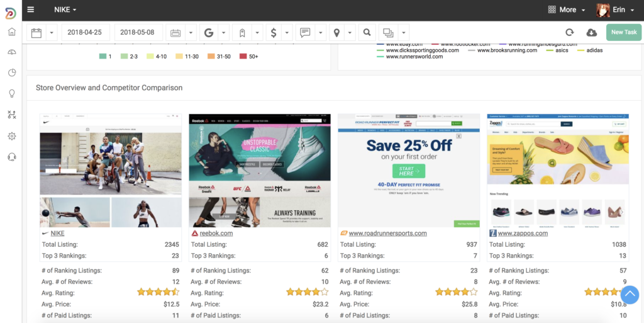Expand the date preset dropdown arrow
The height and width of the screenshot is (323, 644).
click(x=191, y=33)
